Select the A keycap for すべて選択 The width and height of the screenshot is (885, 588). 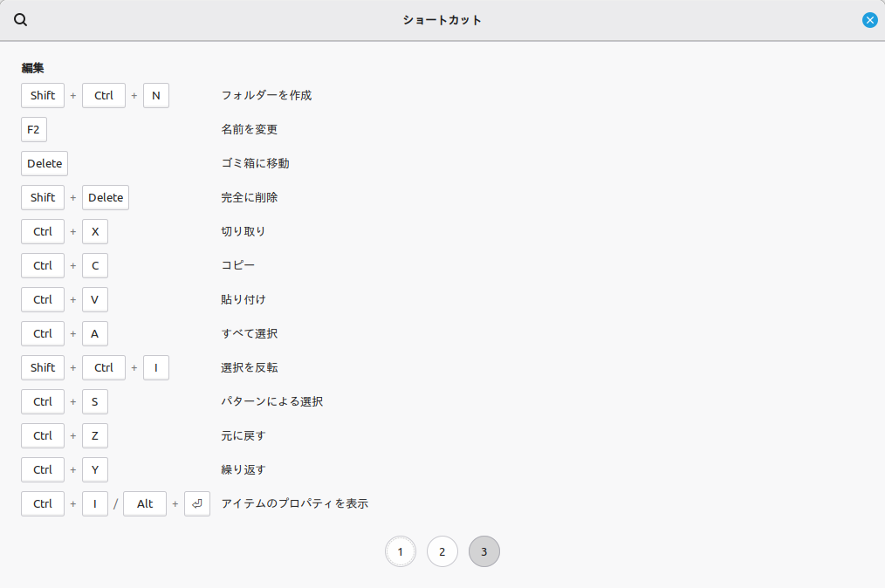tap(95, 333)
